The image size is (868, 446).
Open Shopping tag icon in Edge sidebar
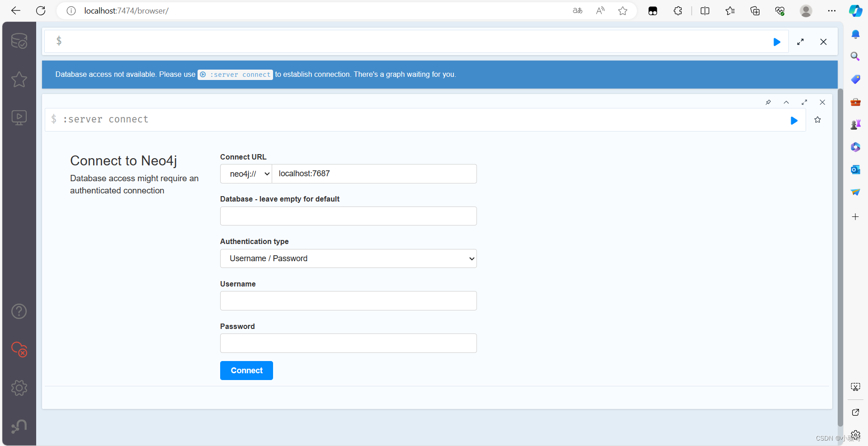pyautogui.click(x=855, y=80)
